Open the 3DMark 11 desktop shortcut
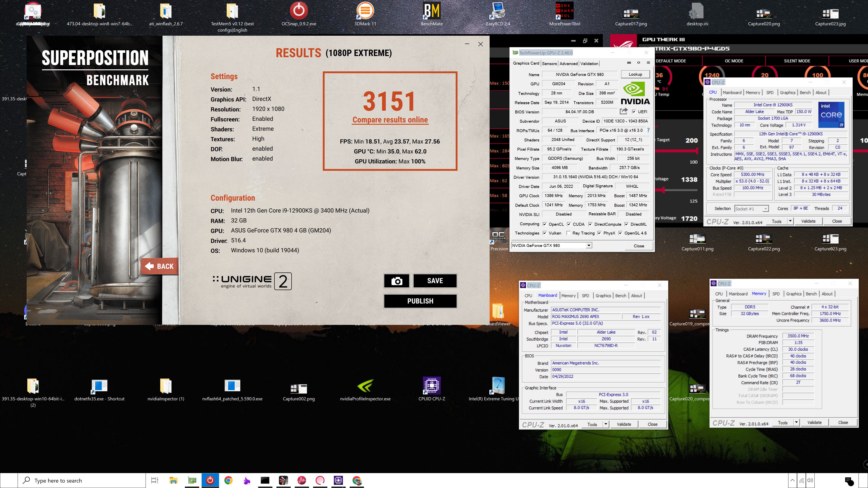The height and width of the screenshot is (488, 868). click(x=365, y=14)
